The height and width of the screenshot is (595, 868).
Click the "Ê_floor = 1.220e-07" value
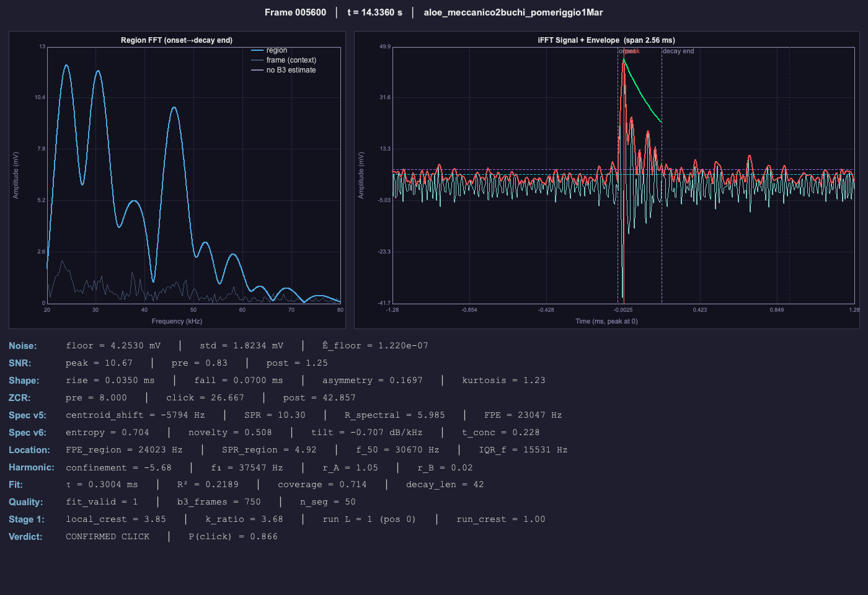pyautogui.click(x=375, y=346)
